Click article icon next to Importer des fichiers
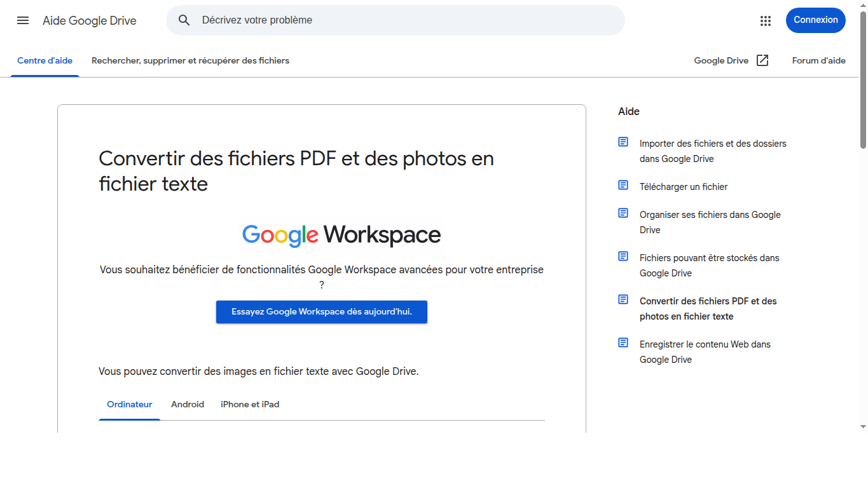Image resolution: width=868 pixels, height=488 pixels. pos(623,142)
